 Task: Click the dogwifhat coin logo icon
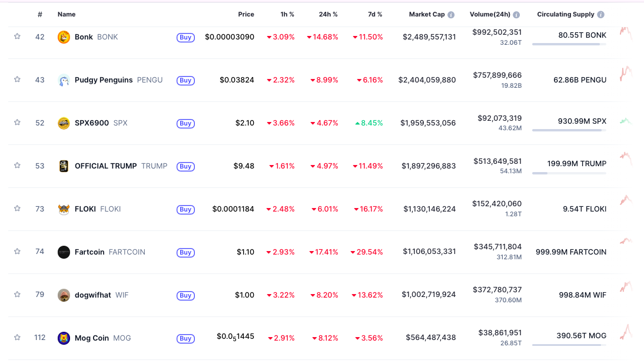(x=64, y=295)
